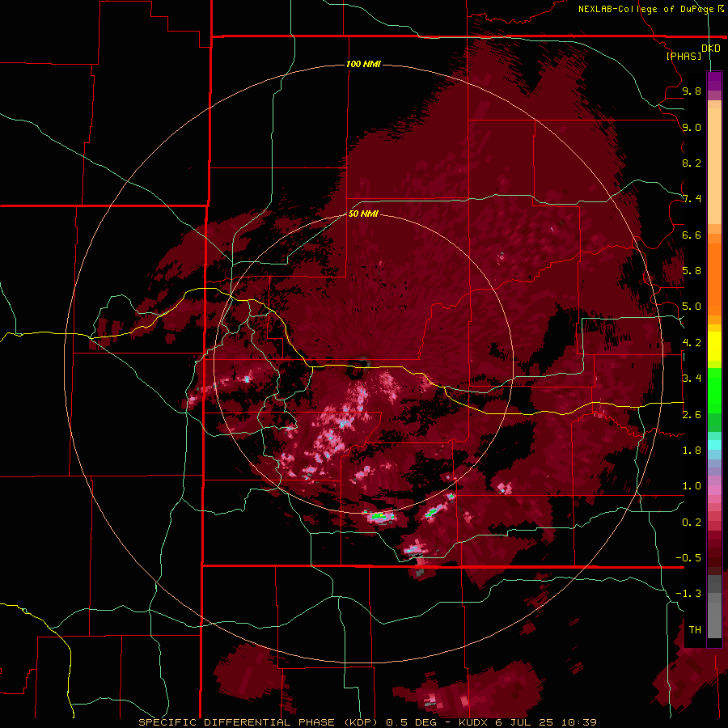The height and width of the screenshot is (728, 728).
Task: Select the 100 NMI range ring label
Action: (363, 64)
